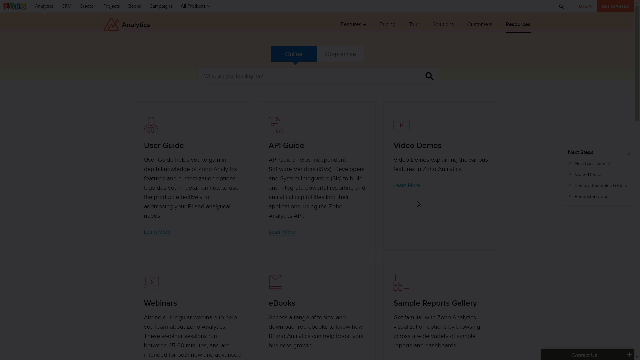
Task: Open the Zoho Analytics logo home link
Action: 127,24
